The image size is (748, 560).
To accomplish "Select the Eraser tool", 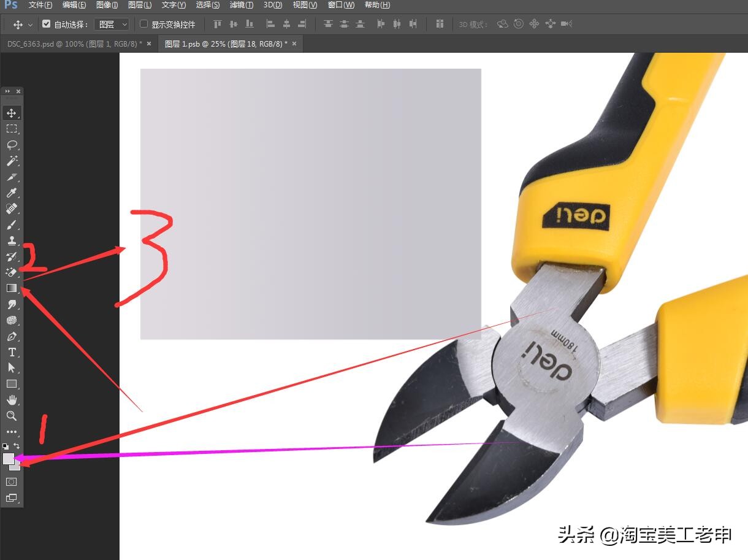I will point(12,272).
